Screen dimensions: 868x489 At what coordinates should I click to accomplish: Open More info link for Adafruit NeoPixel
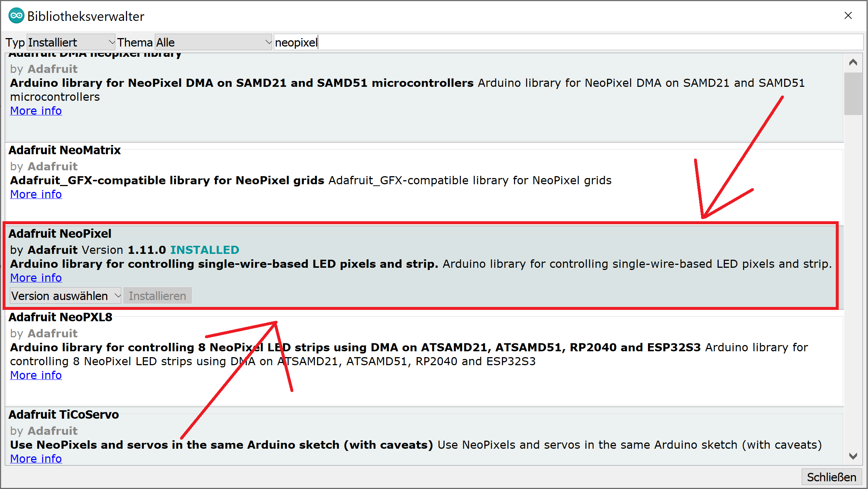(x=36, y=278)
